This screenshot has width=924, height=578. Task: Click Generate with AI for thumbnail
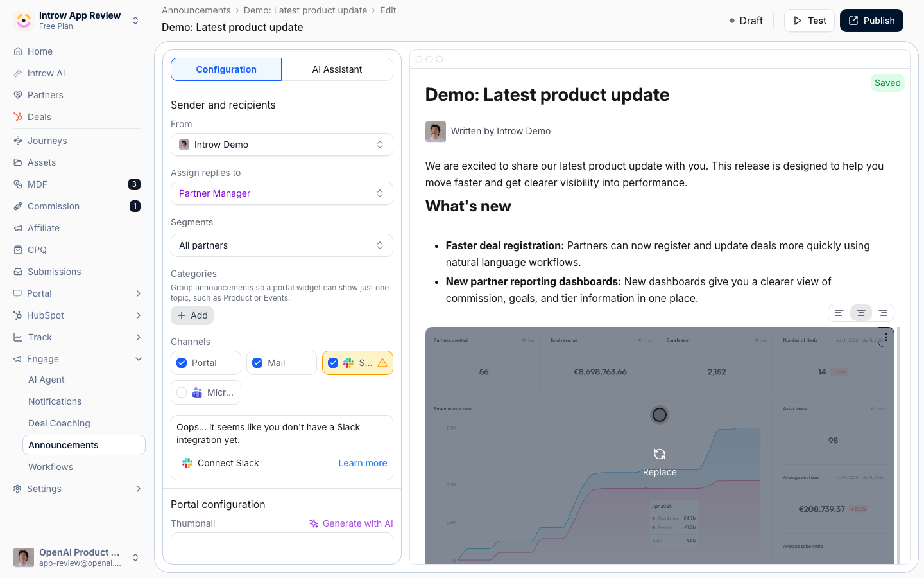[x=351, y=523]
